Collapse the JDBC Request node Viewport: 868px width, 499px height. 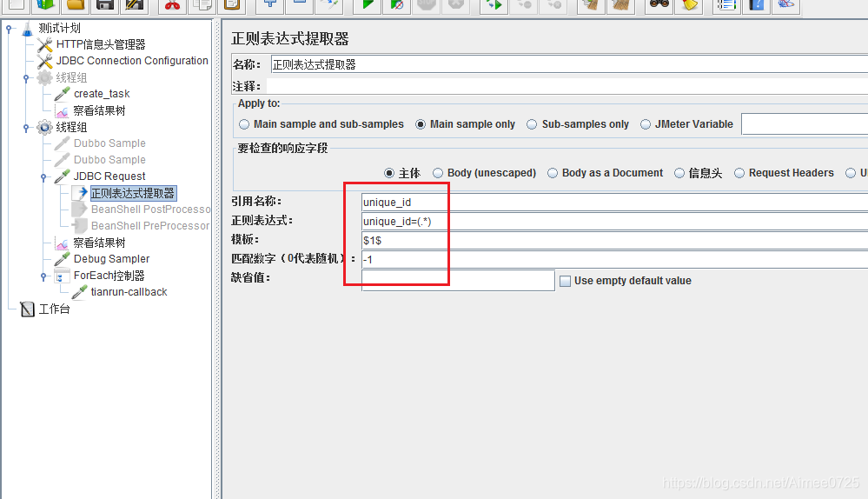click(43, 177)
